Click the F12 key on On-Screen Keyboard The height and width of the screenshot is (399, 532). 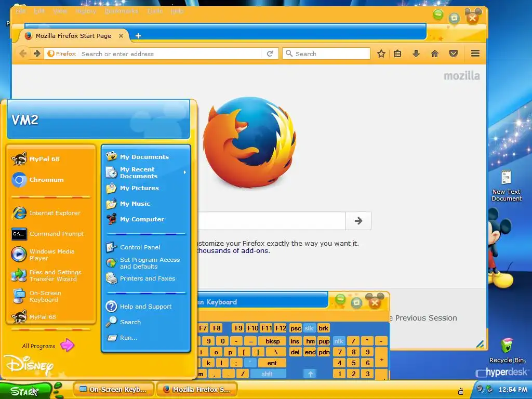281,328
